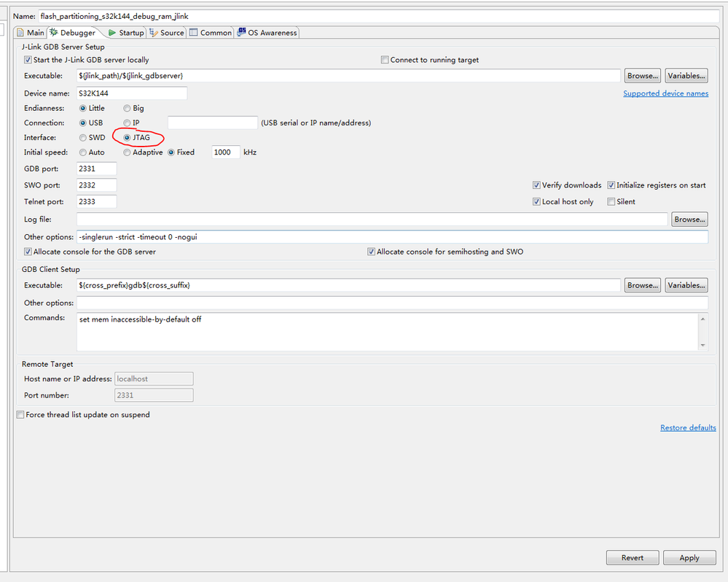Select Big endianness radio button
The width and height of the screenshot is (728, 582).
(127, 108)
